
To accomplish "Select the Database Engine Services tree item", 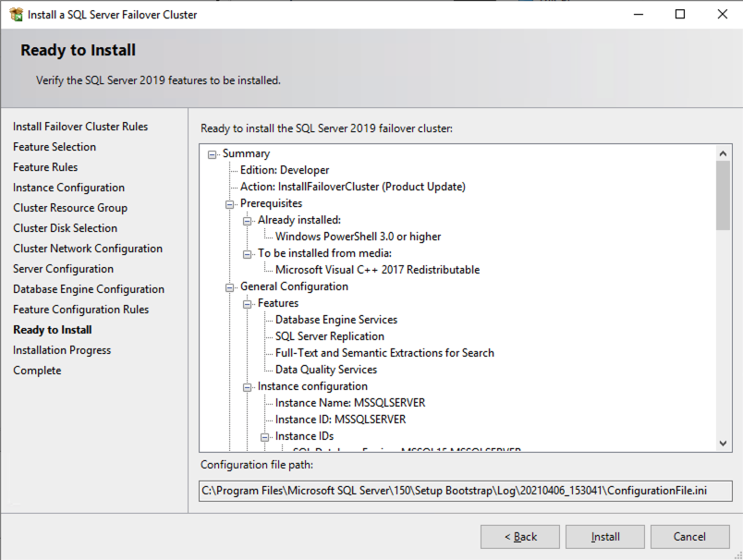I will point(335,320).
